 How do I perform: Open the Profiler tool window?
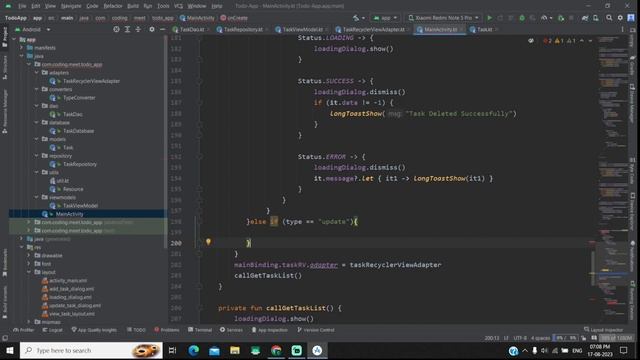24,330
